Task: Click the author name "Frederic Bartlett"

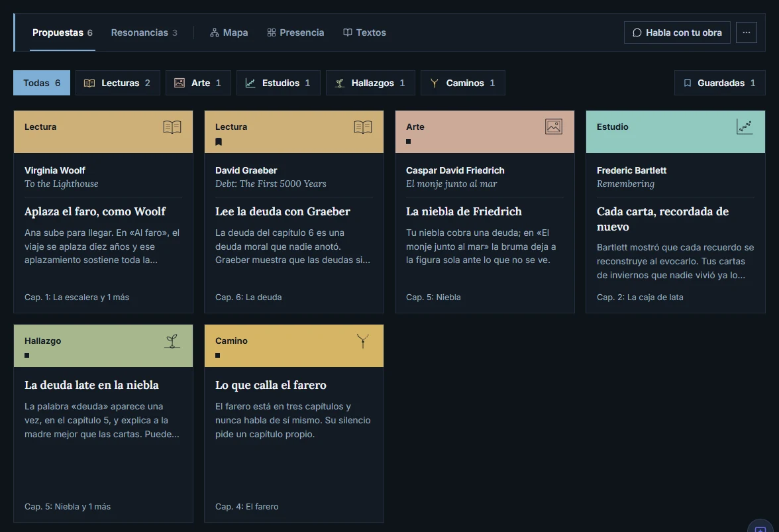Action: click(631, 170)
